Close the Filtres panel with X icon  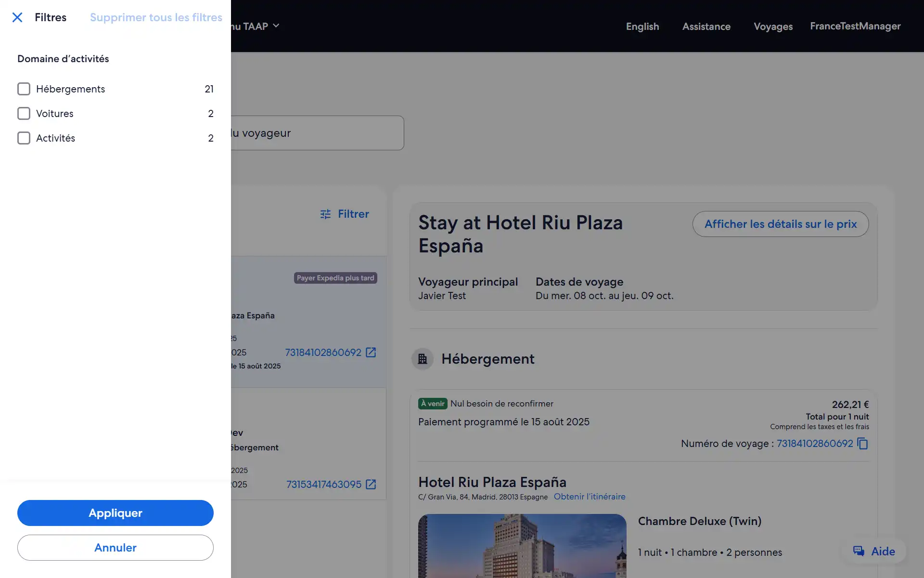click(17, 18)
